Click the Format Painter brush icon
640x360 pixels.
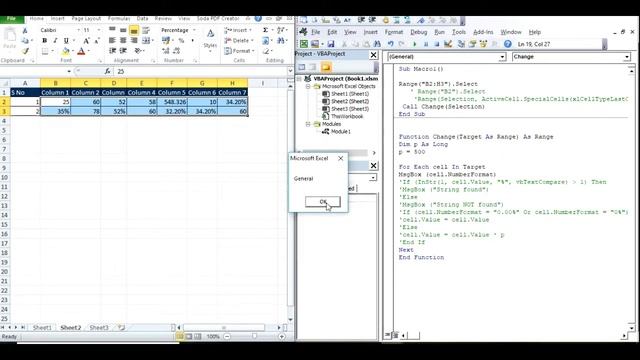click(x=25, y=51)
